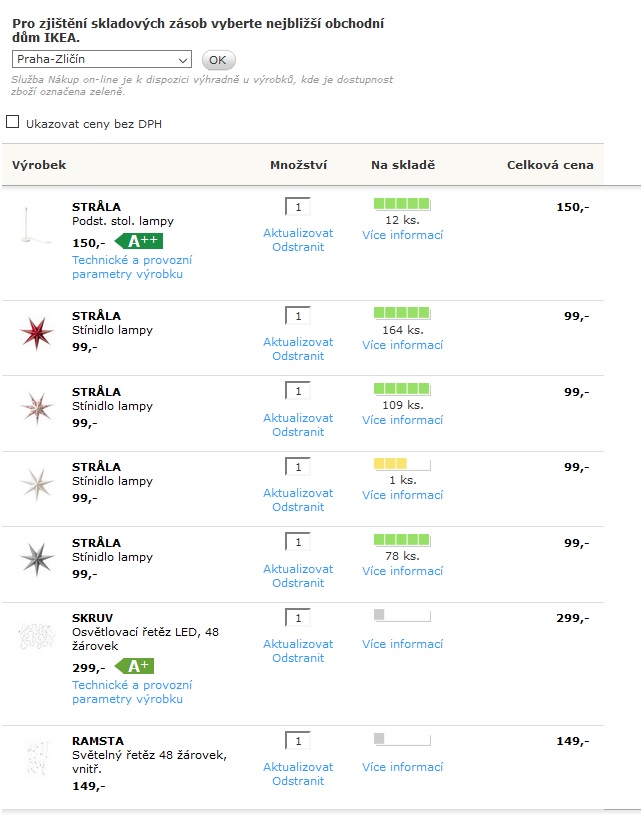The image size is (641, 815).
Task: Click the STRÅLA table lamp base thumbnail
Action: tap(36, 227)
